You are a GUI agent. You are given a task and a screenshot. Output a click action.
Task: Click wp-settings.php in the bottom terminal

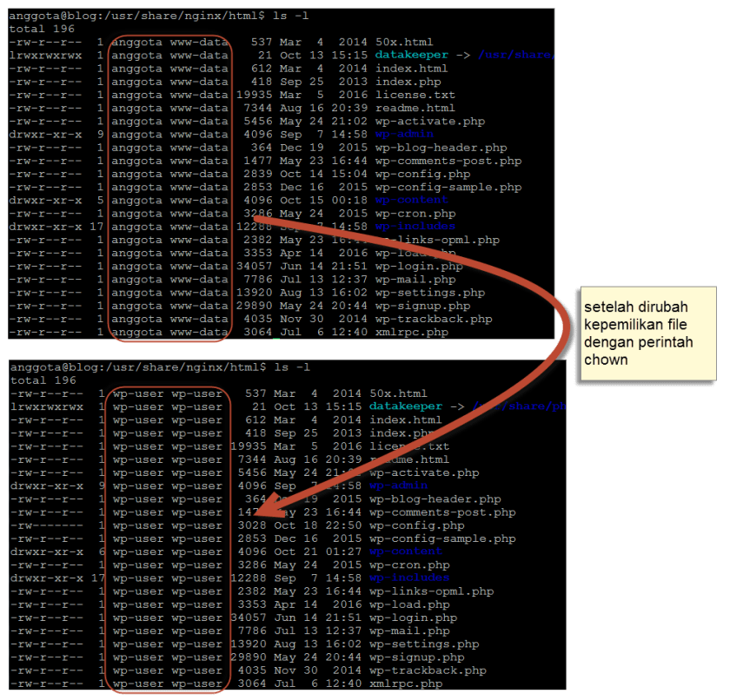(x=424, y=644)
